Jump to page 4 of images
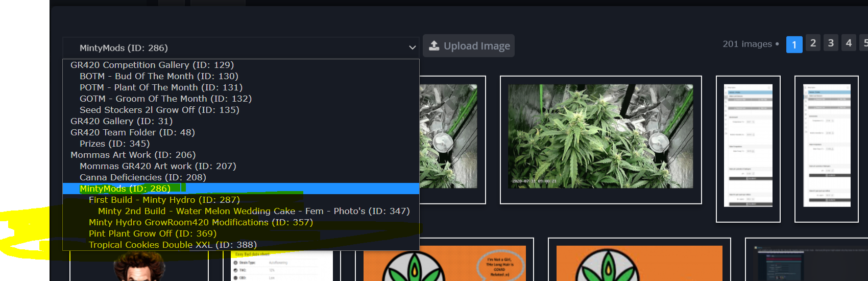 (x=849, y=43)
